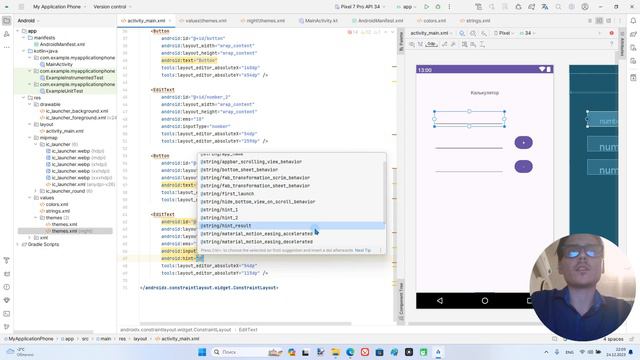Image resolution: width=640 pixels, height=360 pixels.
Task: Choose @string/first_launch suggestion
Action: (291, 194)
